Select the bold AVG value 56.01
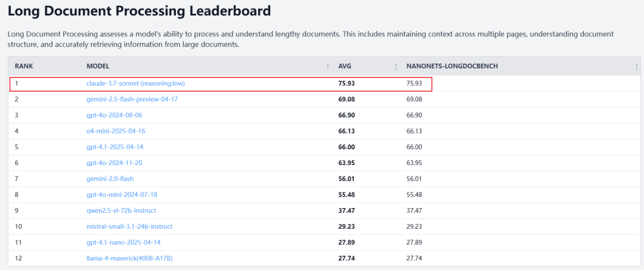Screen dimensions: 644x270 click(346, 179)
